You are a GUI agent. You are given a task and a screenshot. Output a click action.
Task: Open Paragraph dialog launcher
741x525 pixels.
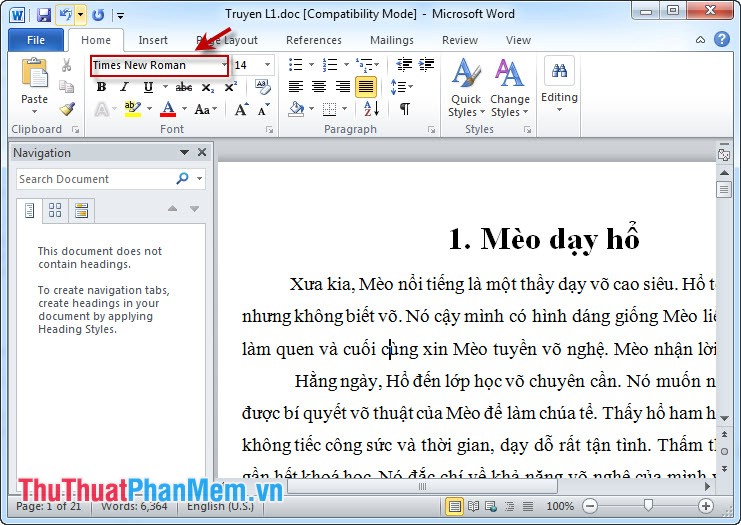431,129
